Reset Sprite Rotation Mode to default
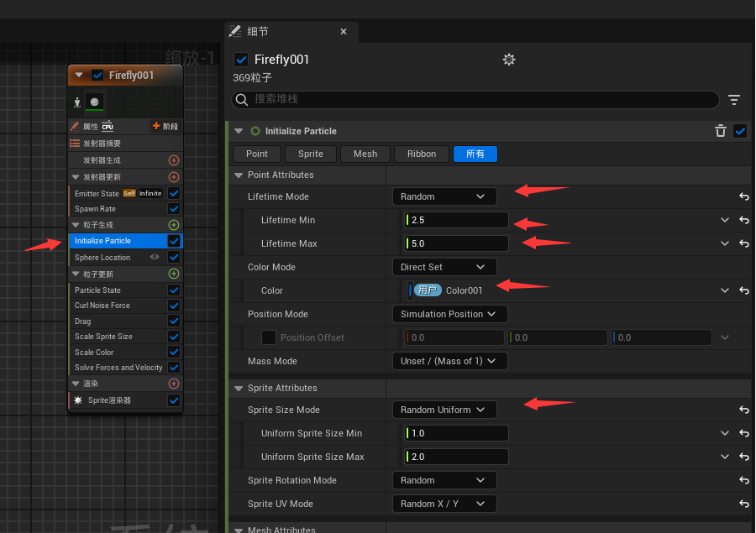The height and width of the screenshot is (533, 756). pos(744,480)
